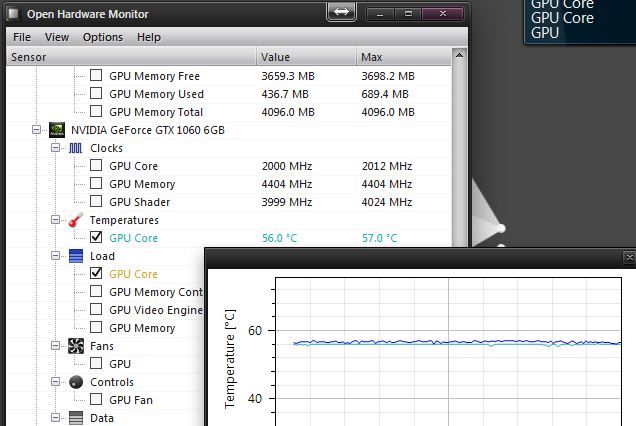
Task: Select the Clocks tree label
Action: pos(106,148)
